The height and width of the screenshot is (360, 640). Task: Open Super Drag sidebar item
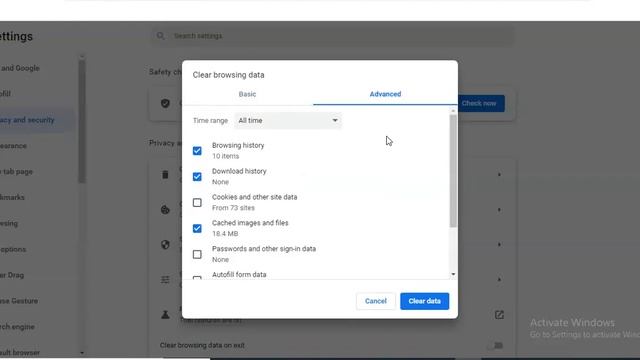(12, 275)
